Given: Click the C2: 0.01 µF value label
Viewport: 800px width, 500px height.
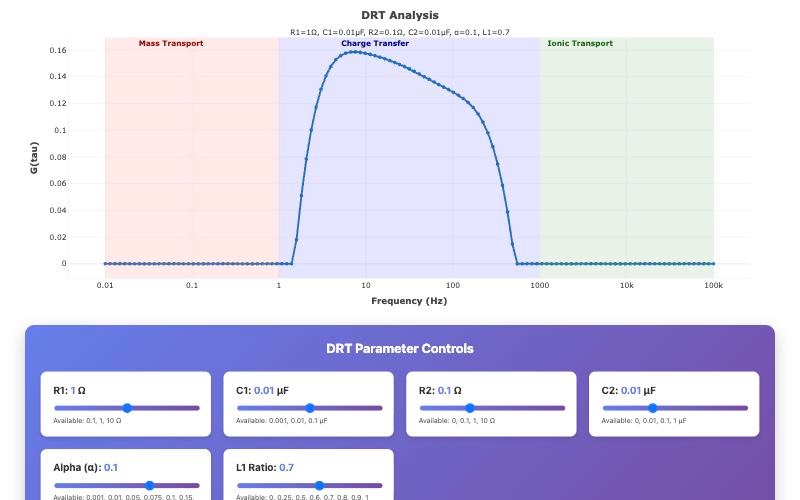Looking at the screenshot, I should [629, 390].
